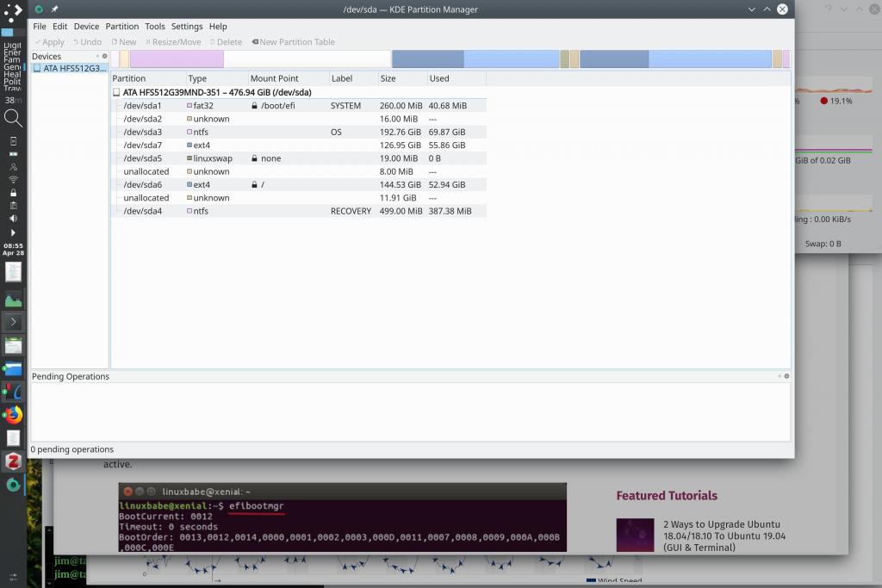The width and height of the screenshot is (882, 588).
Task: Open the Tools menu
Action: pyautogui.click(x=155, y=27)
